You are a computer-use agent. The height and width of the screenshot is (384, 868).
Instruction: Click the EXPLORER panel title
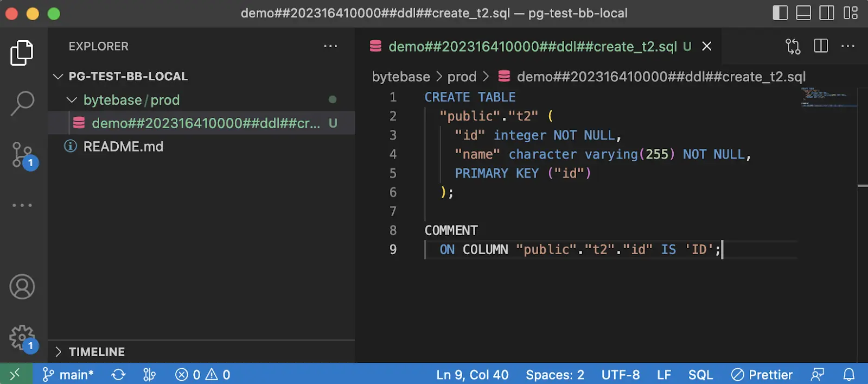pos(99,46)
